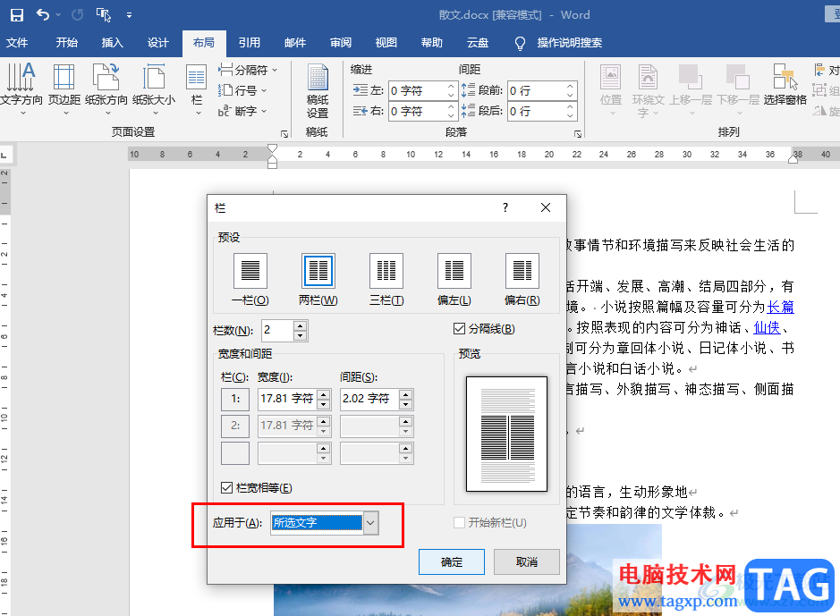Click the ruler tab selector icon
This screenshot has height=616, width=840.
[4, 156]
